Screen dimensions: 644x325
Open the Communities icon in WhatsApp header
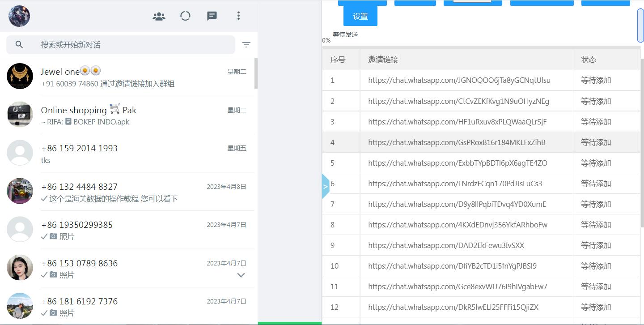tap(159, 16)
